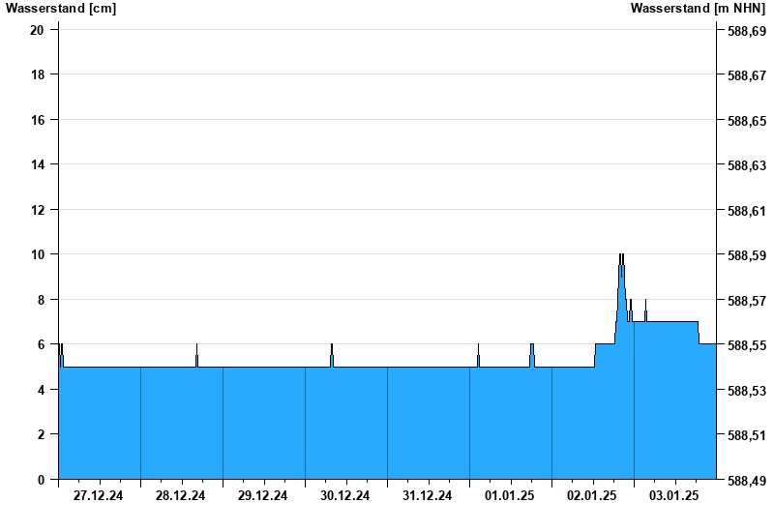This screenshot has height=532, width=774.
Task: Click the 28.12.24 date label
Action: pos(180,495)
